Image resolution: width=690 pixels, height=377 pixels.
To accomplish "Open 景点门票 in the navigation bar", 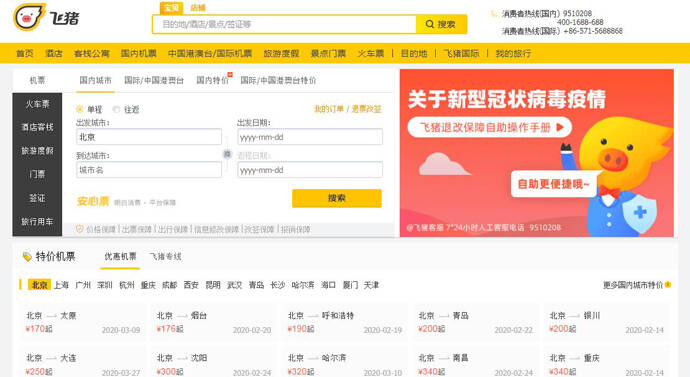I will click(x=328, y=54).
